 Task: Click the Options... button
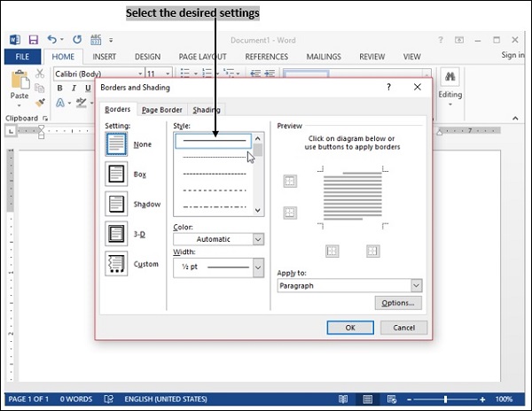point(398,303)
